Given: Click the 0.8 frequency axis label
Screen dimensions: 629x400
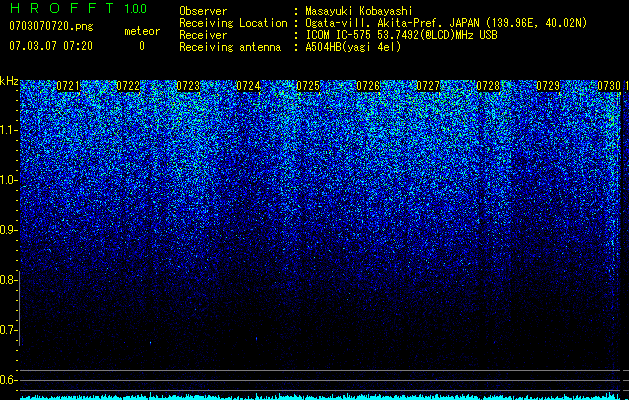Looking at the screenshot, I should [9, 280].
